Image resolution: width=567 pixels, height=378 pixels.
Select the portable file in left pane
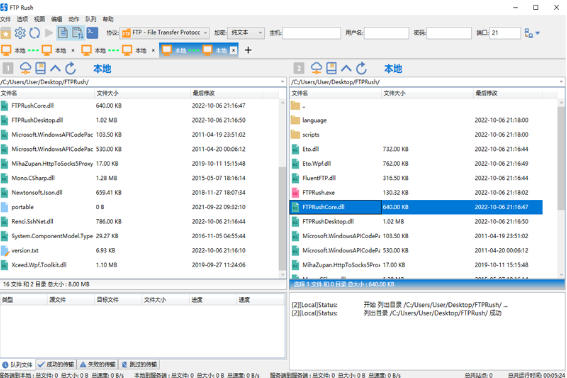(139, 207)
